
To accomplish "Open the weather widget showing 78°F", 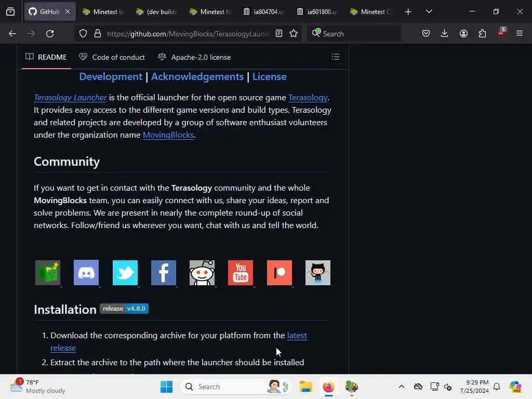I will 37,387.
